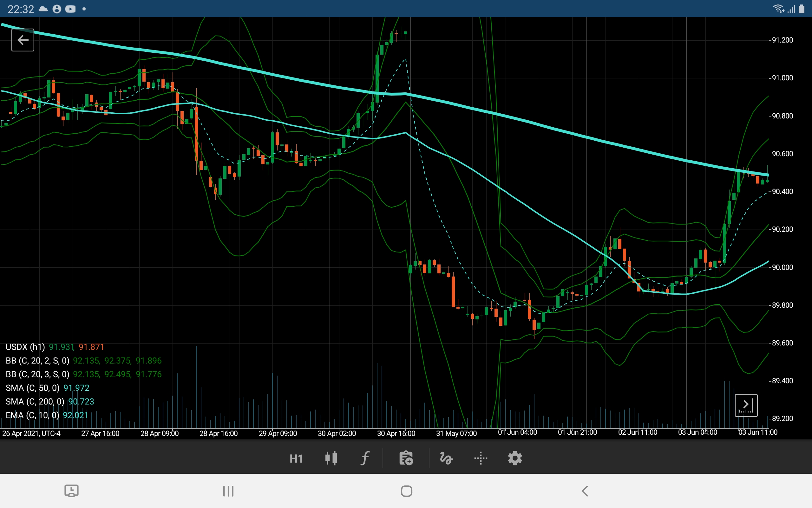Tap the YouTube notification icon in status bar
Image resolution: width=812 pixels, height=508 pixels.
pyautogui.click(x=70, y=9)
